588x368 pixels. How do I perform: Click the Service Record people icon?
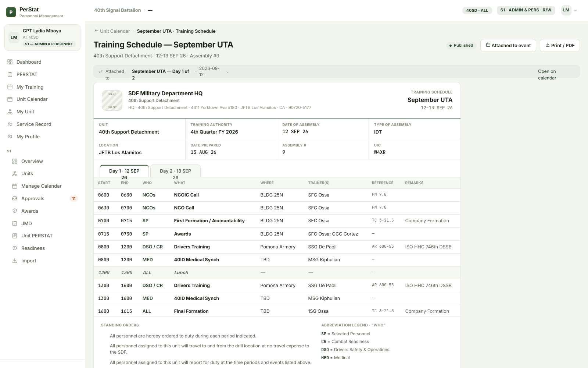[10, 124]
